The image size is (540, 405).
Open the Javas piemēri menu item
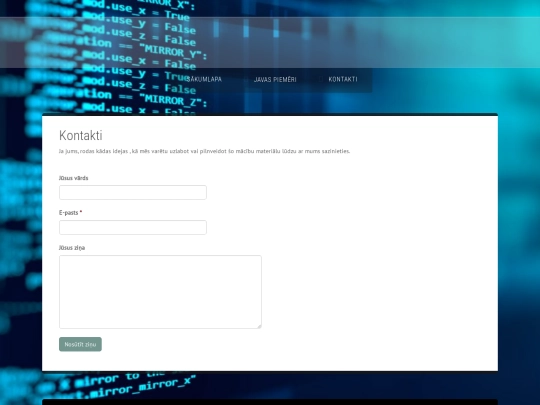coord(275,79)
